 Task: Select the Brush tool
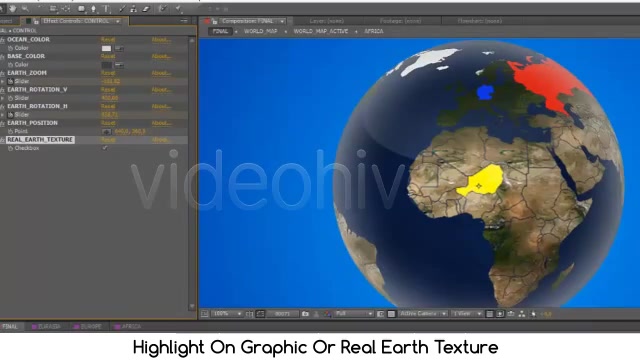tap(122, 9)
